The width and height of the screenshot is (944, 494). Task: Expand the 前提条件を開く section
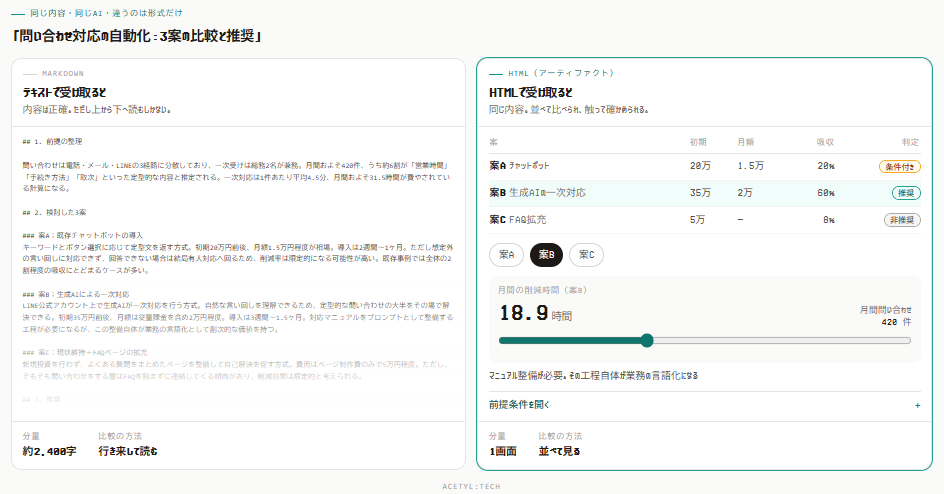(704, 405)
